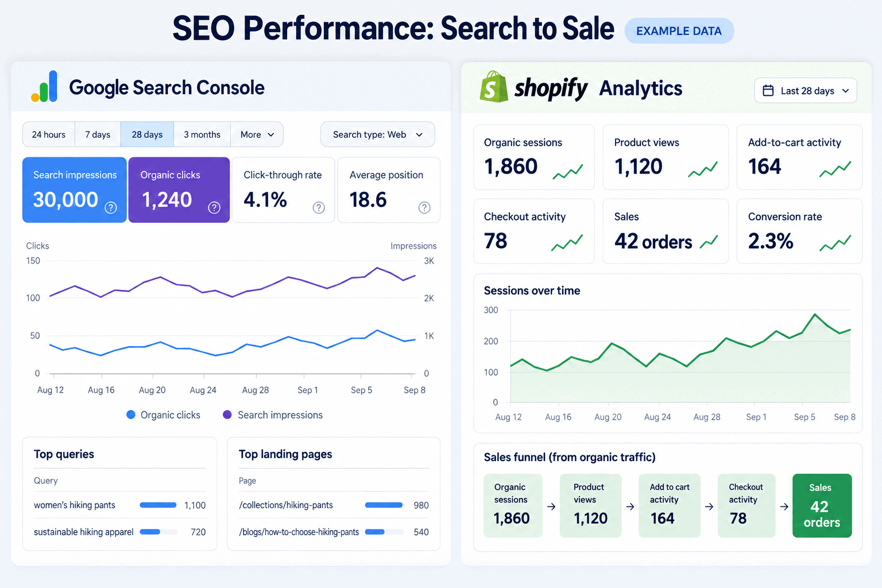Select the 7 days tab
The width and height of the screenshot is (882, 588).
[x=98, y=134]
